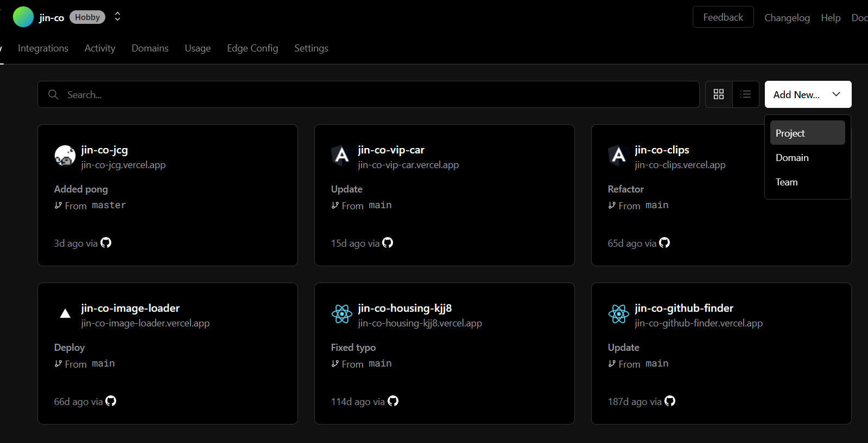Viewport: 868px width, 443px height.
Task: Visit jin-co-github-finder.vercel.app link
Action: point(699,323)
